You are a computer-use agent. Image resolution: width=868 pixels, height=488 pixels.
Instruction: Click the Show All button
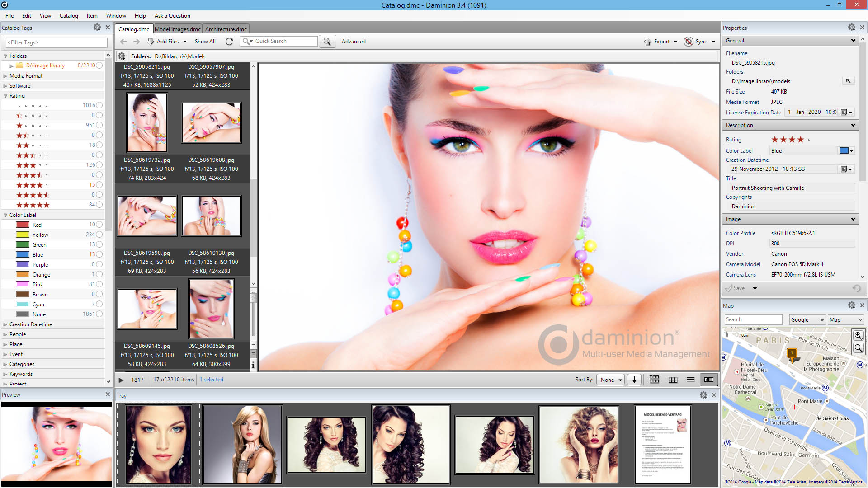click(x=205, y=42)
